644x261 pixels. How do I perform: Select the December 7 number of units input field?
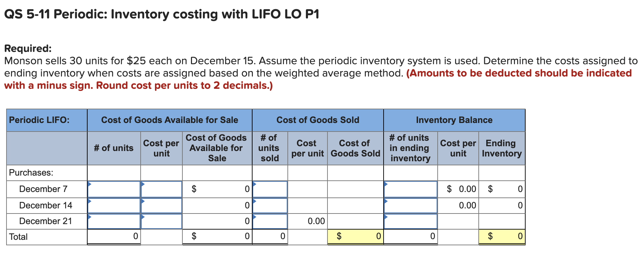coord(114,189)
